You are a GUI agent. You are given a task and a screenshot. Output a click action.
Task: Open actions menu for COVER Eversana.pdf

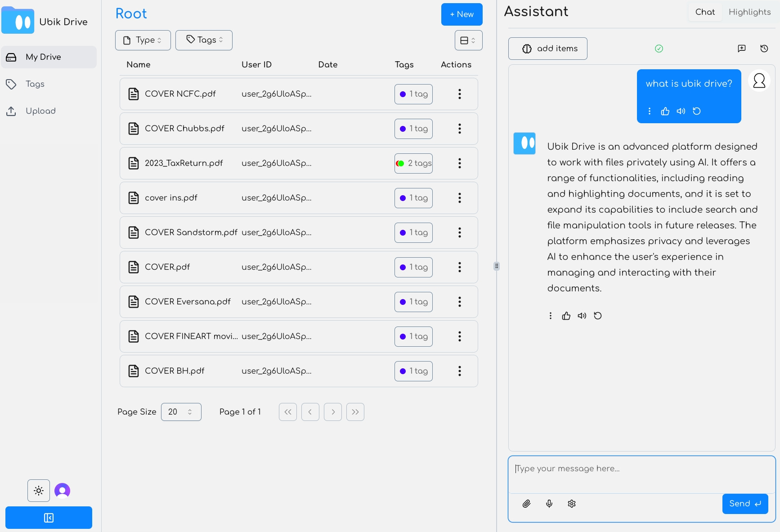[459, 302]
